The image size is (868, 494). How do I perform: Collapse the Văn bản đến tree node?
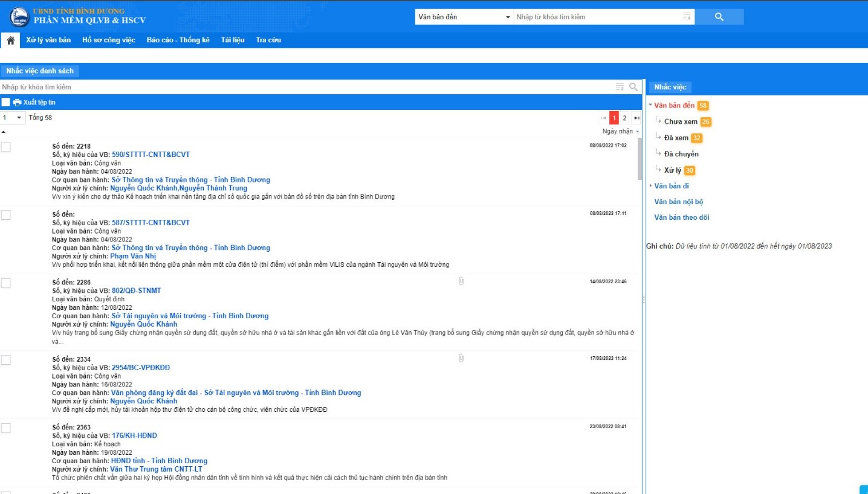pyautogui.click(x=650, y=105)
